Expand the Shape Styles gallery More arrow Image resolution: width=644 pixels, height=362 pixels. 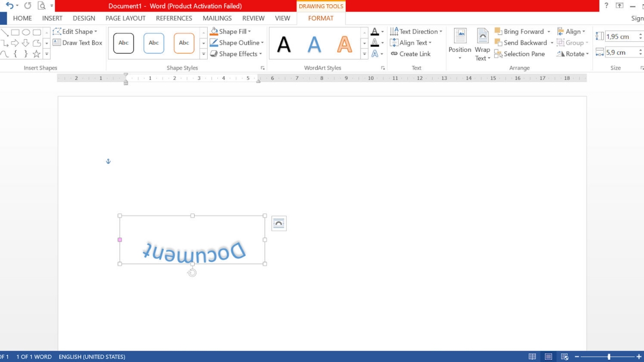pyautogui.click(x=204, y=54)
